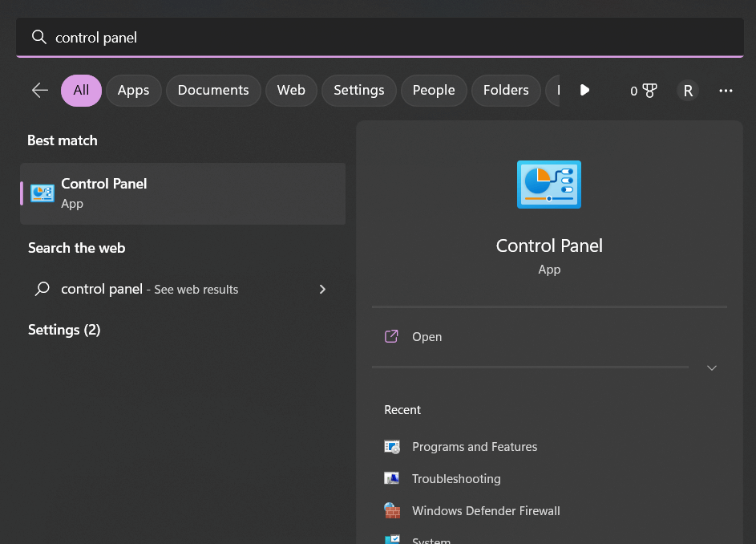Viewport: 756px width, 544px height.
Task: Click the 'Search the web' heading
Action: (77, 248)
